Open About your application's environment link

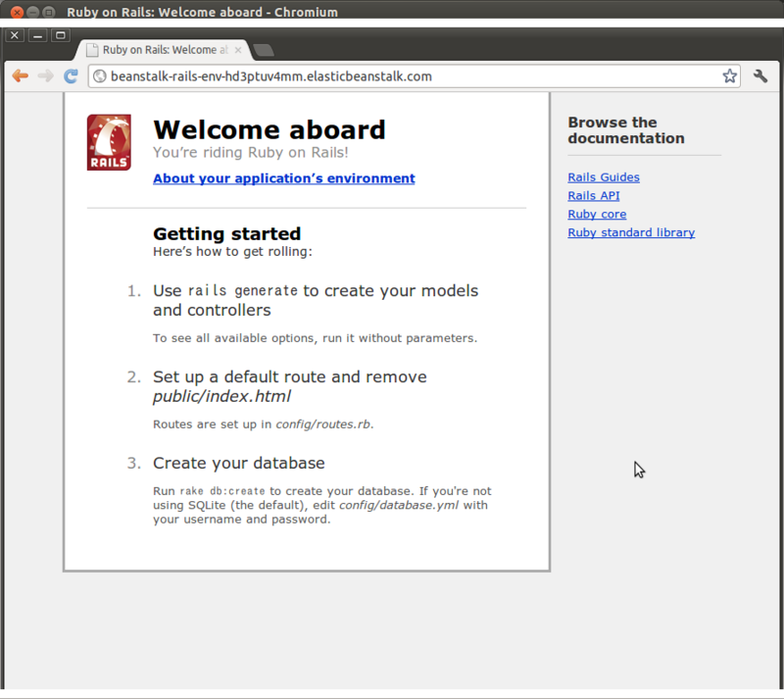[x=284, y=178]
